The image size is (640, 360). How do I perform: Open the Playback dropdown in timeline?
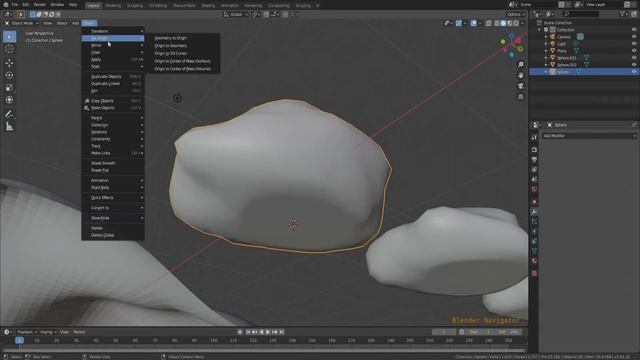(27, 332)
